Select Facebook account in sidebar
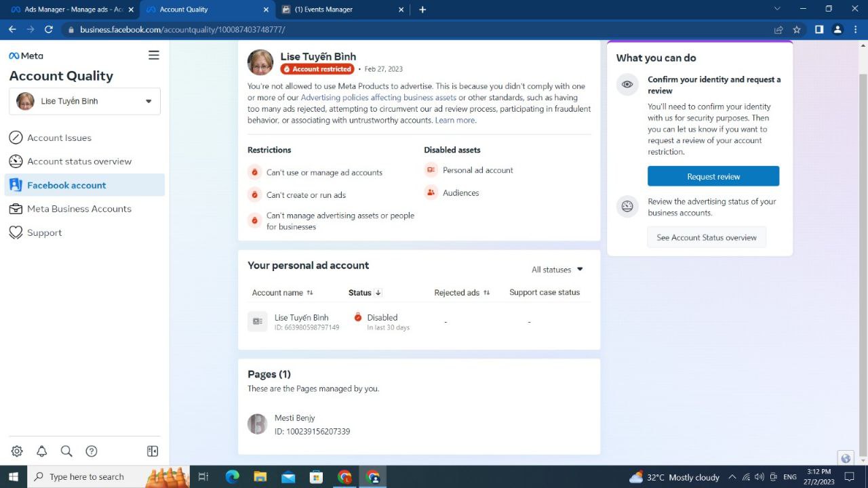 85,185
